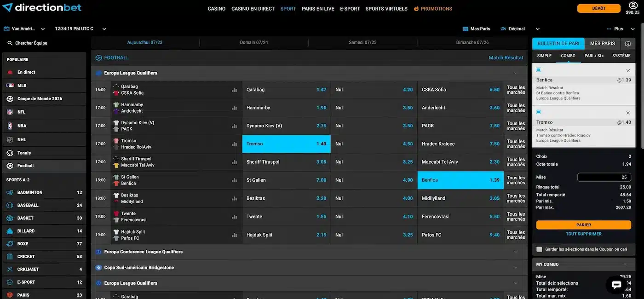Collapse the My Combo panel
Image resolution: width=644 pixels, height=299 pixels.
tap(625, 264)
